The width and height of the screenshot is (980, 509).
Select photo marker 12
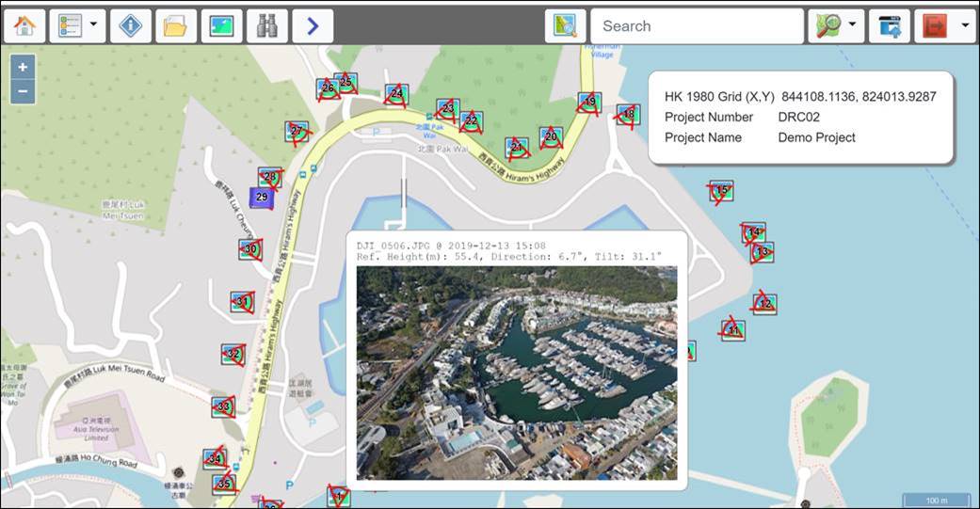(765, 304)
